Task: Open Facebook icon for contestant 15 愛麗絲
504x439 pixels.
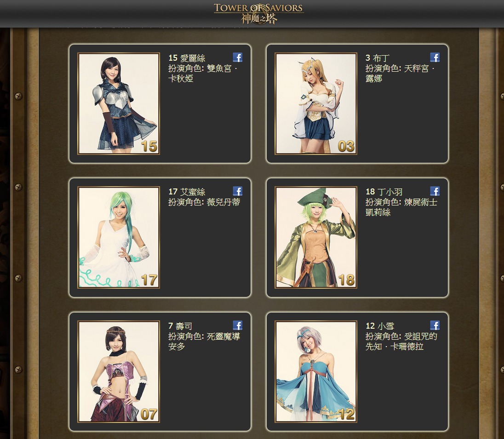Action: point(238,57)
